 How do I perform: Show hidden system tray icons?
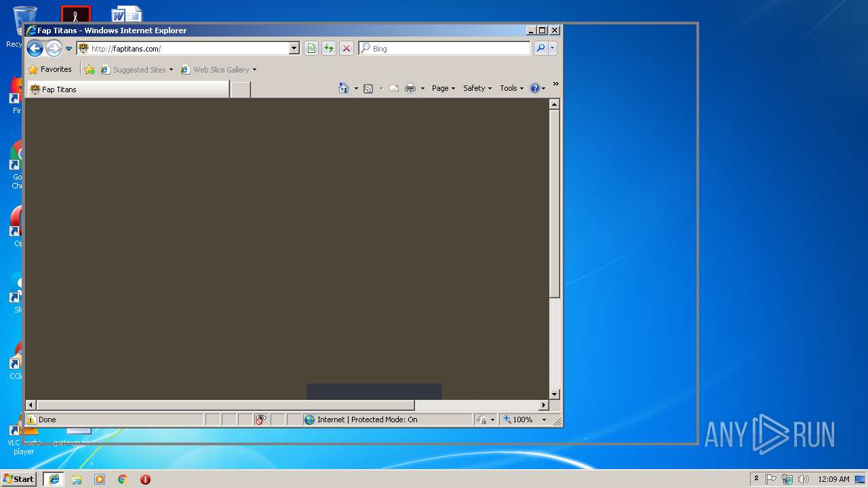pyautogui.click(x=756, y=479)
